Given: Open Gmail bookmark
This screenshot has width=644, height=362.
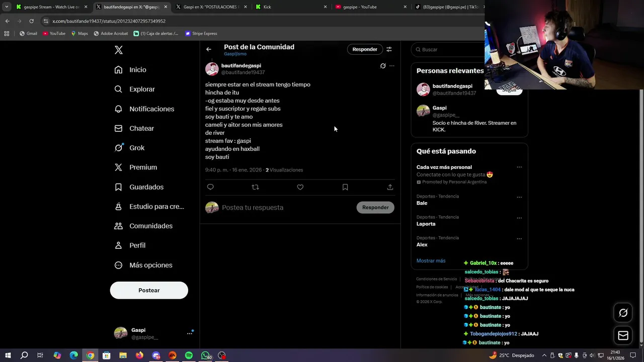Looking at the screenshot, I should (28, 34).
